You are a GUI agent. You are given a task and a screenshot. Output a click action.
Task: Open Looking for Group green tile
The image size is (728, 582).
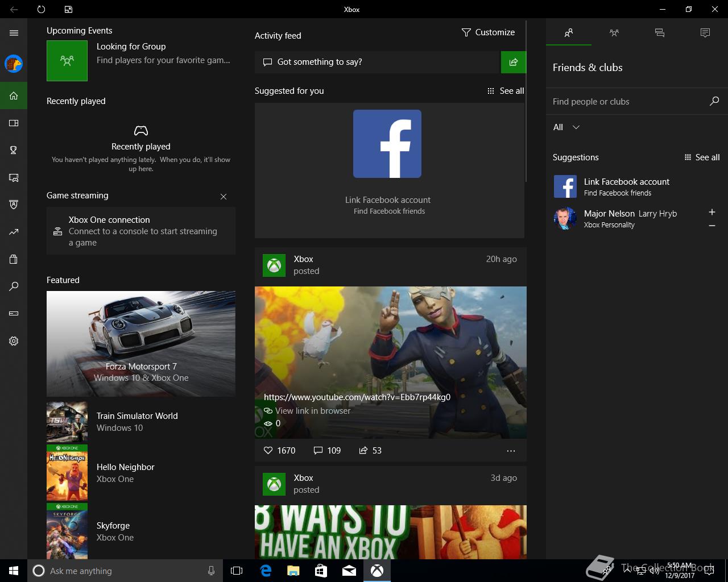(x=67, y=61)
